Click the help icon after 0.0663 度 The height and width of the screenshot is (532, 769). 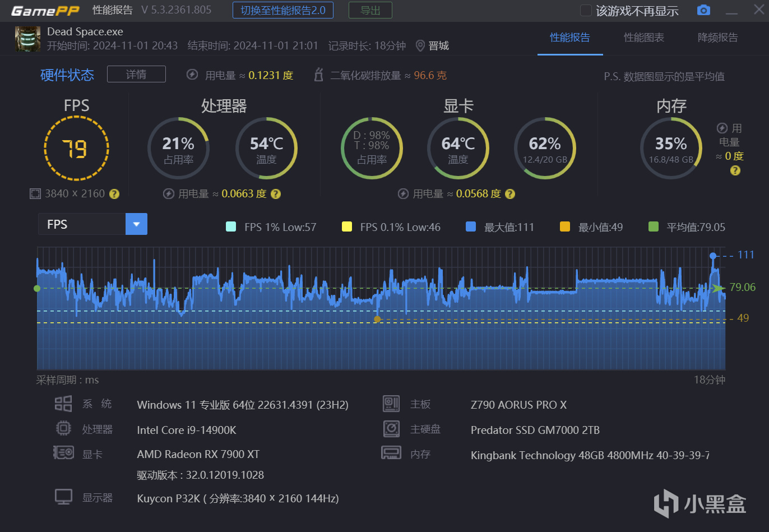(x=276, y=194)
